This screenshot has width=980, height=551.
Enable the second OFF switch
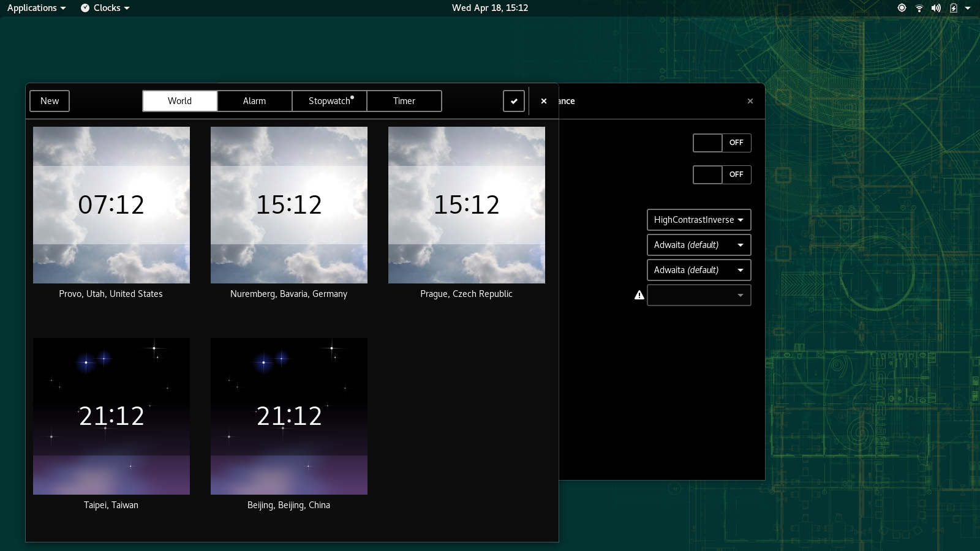click(x=722, y=174)
